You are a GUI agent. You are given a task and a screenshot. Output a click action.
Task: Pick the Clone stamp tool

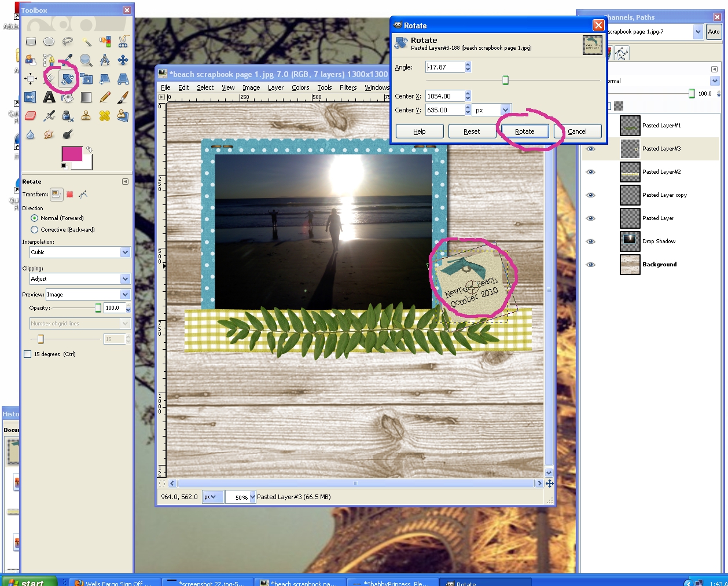click(85, 116)
